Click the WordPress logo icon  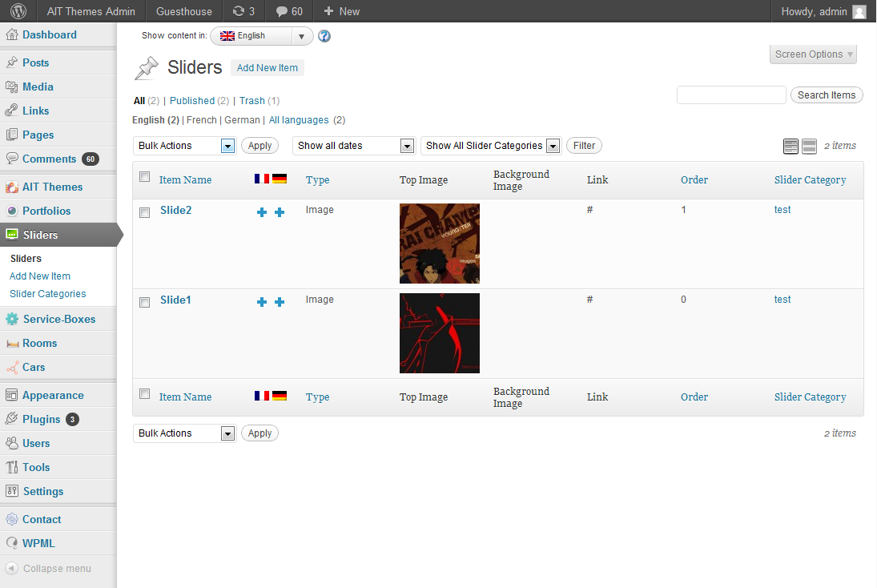tap(18, 11)
